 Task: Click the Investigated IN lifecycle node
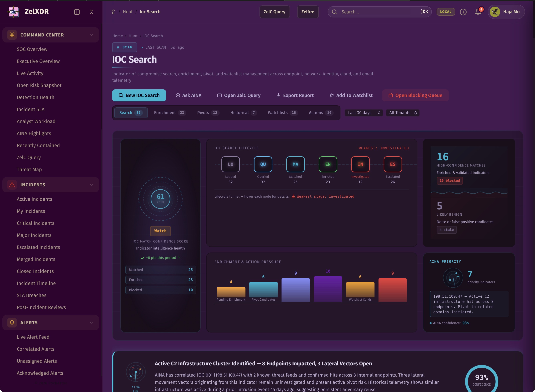click(x=360, y=164)
